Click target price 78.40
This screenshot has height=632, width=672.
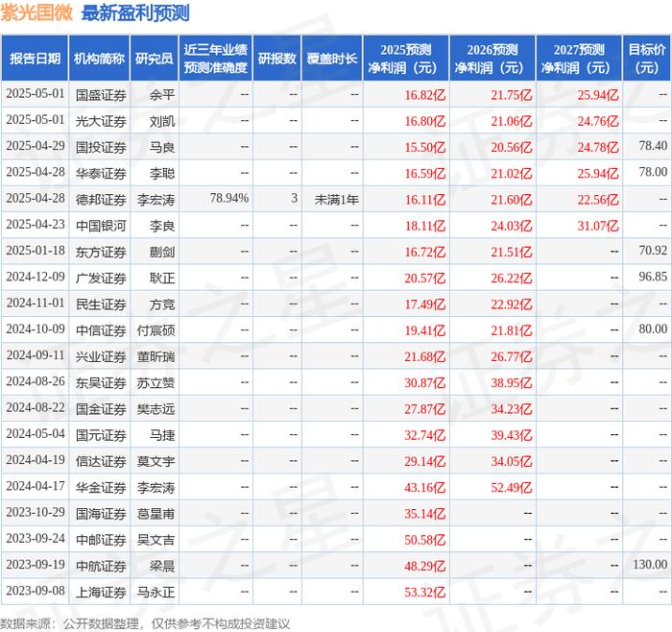click(653, 146)
